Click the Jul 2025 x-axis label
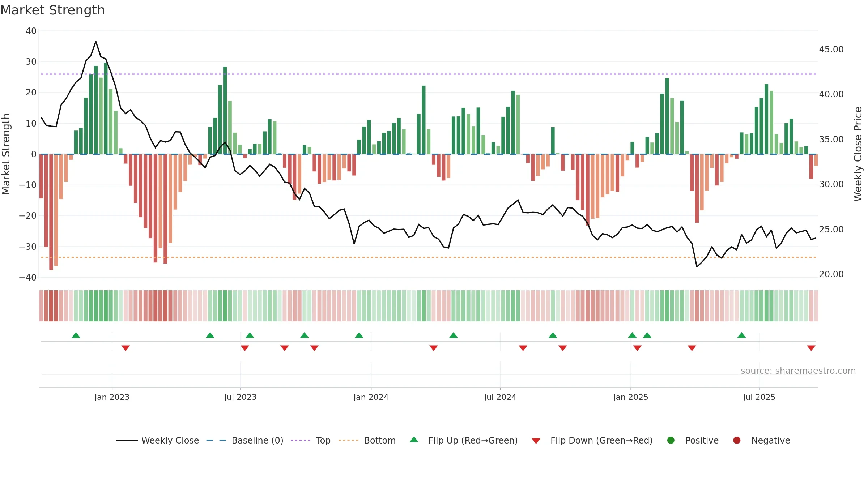Image resolution: width=868 pixels, height=488 pixels. 759,397
